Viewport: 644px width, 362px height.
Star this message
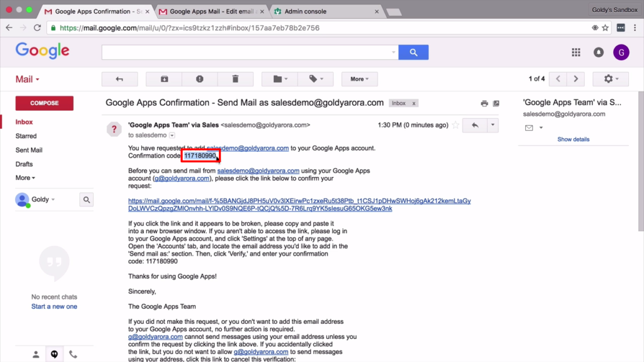(x=455, y=125)
